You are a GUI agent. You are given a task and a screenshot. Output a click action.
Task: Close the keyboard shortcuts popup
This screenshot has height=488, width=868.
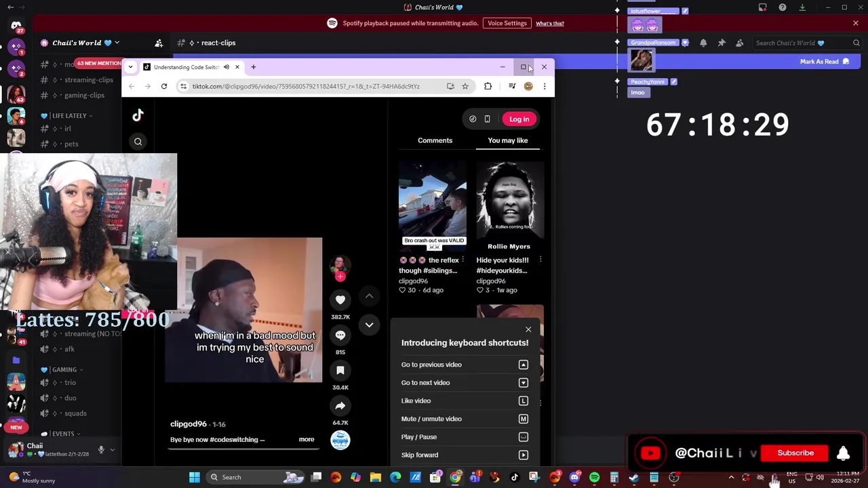(528, 329)
